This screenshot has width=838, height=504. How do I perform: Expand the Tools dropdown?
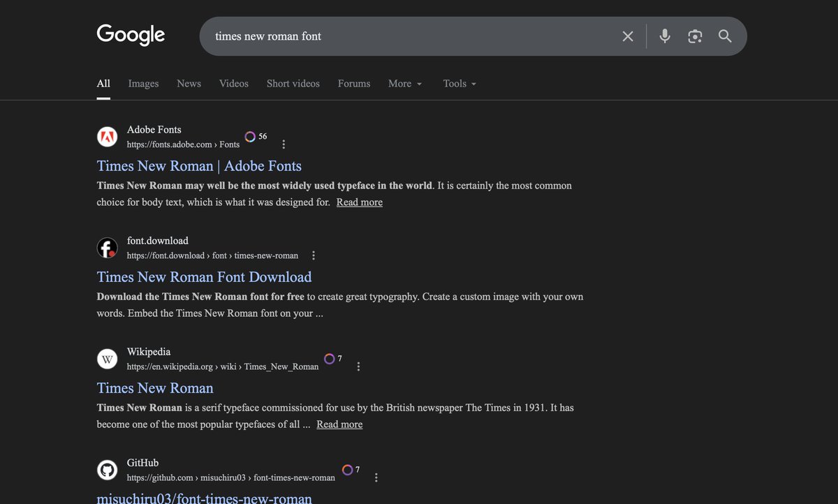click(460, 84)
